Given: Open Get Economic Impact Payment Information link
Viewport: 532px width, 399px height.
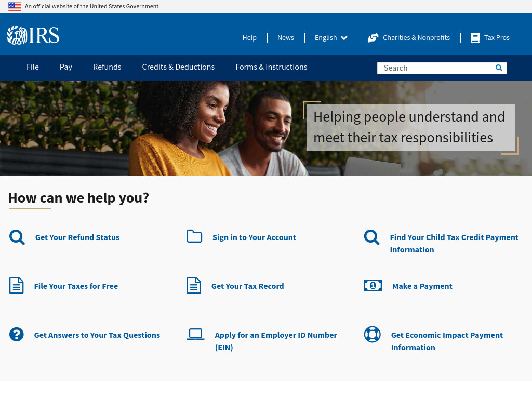Looking at the screenshot, I should [x=447, y=341].
